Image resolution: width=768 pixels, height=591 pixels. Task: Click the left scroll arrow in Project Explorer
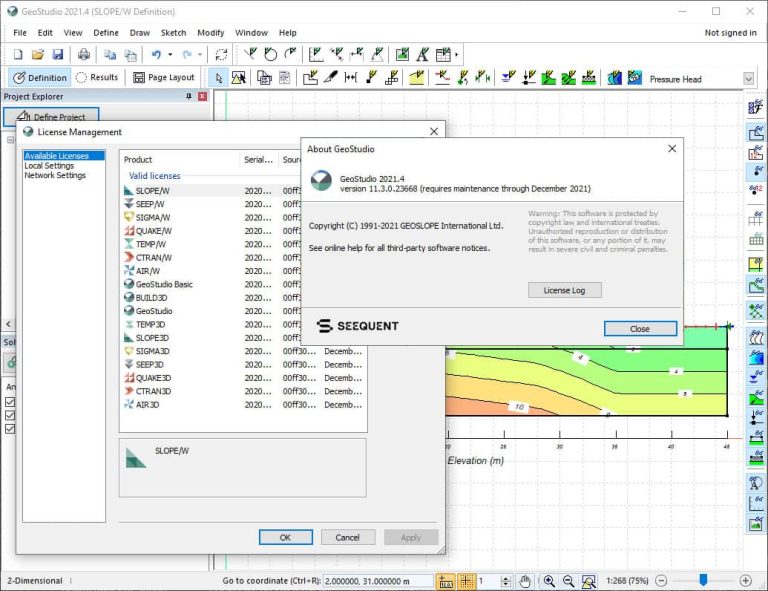(x=8, y=324)
